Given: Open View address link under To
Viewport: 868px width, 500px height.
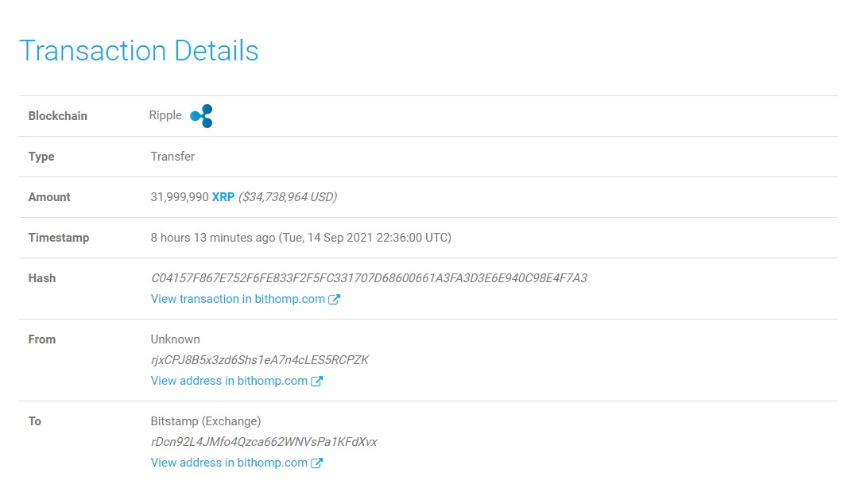Looking at the screenshot, I should click(x=229, y=463).
